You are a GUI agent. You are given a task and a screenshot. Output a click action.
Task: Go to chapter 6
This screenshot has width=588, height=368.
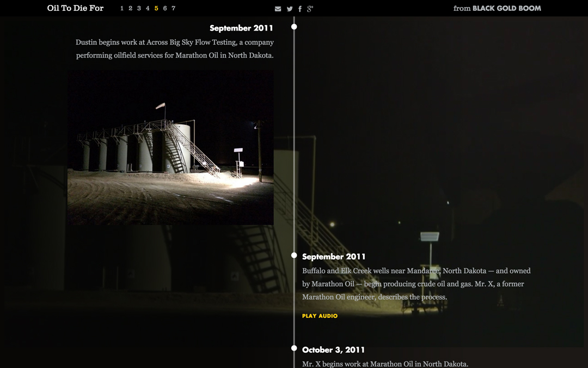tap(165, 8)
